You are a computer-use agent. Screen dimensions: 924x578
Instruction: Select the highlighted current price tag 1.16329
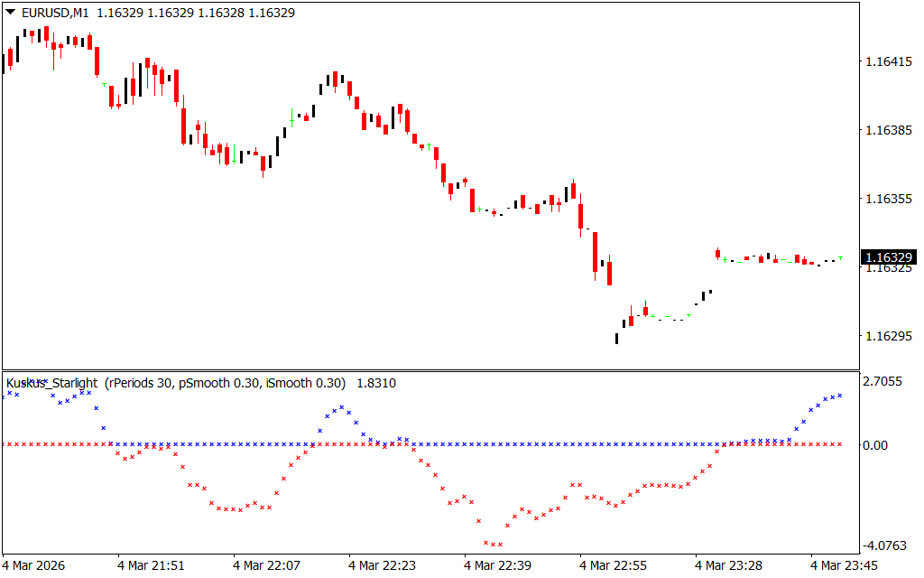tap(889, 258)
